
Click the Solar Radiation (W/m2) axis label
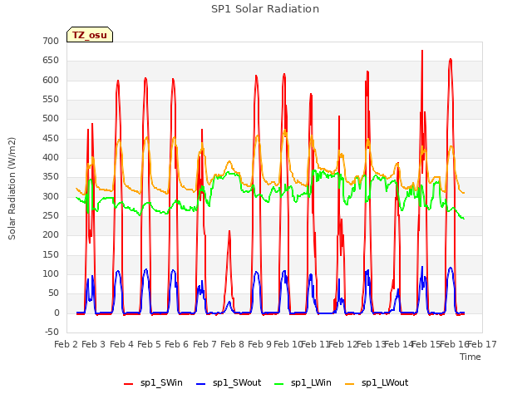[12, 189]
